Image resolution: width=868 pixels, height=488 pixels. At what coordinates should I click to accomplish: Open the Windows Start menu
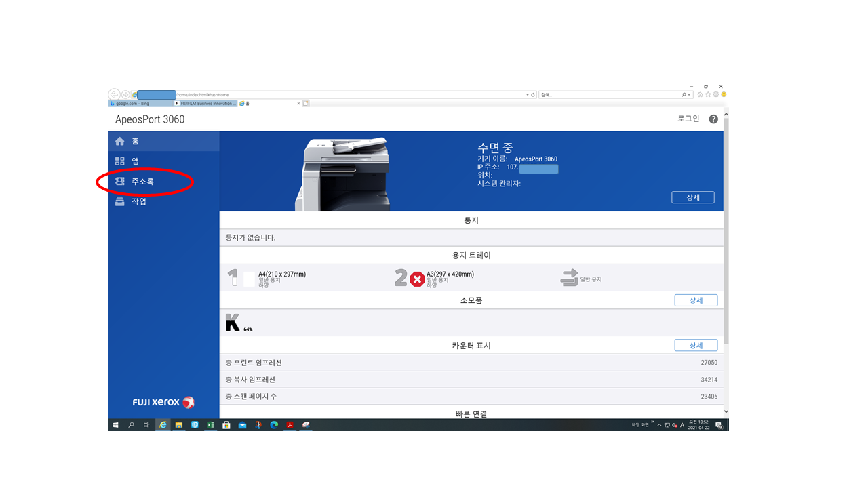(115, 425)
